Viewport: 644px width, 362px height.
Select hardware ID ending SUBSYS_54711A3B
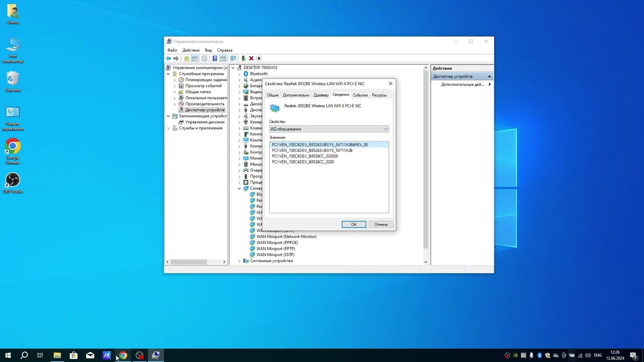tap(312, 150)
